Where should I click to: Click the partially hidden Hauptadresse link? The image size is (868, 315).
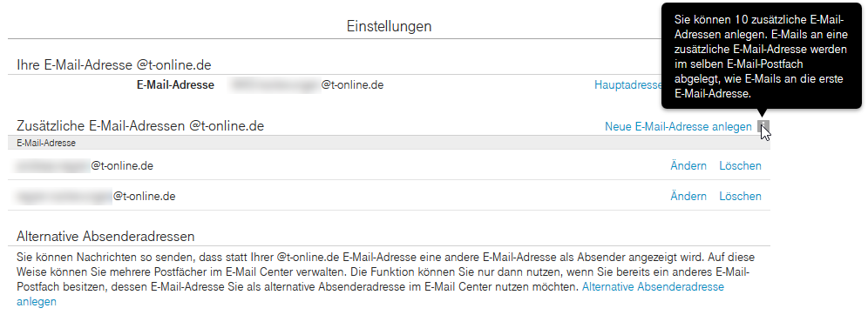click(627, 85)
